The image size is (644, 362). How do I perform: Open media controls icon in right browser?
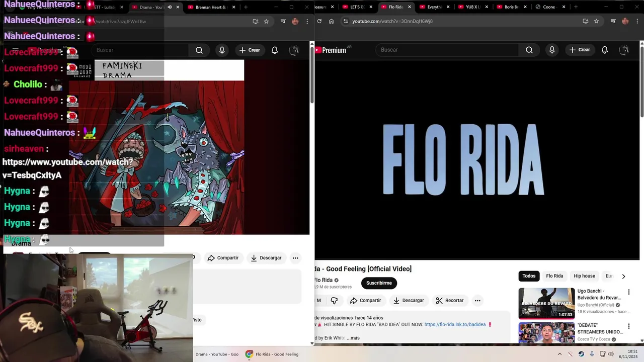613,21
